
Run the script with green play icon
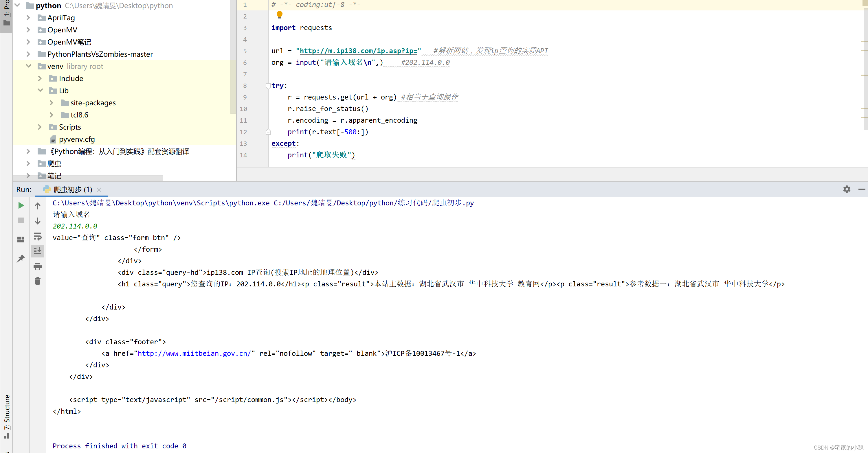21,205
